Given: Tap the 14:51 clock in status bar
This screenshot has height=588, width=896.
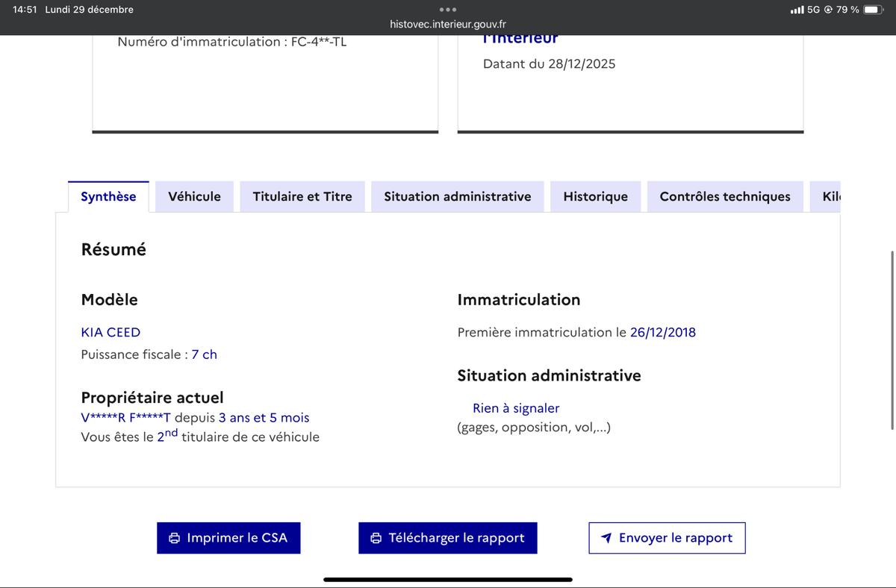Looking at the screenshot, I should point(25,10).
